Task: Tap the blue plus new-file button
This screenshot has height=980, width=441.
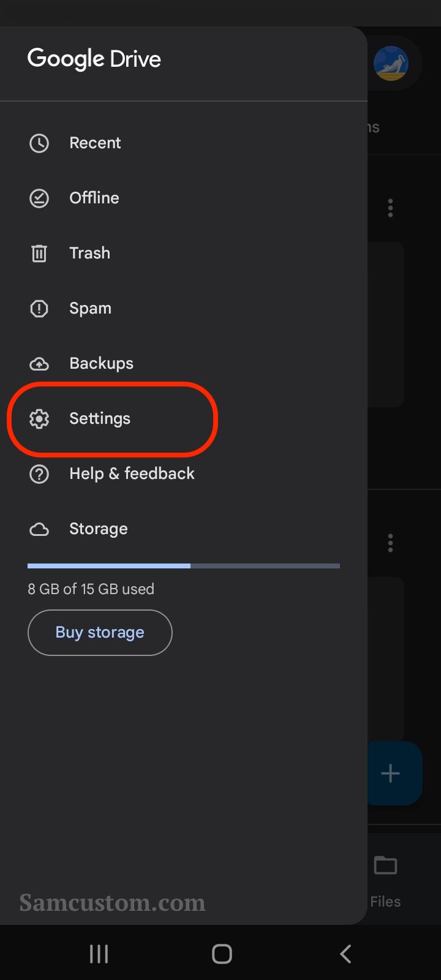Action: (x=394, y=773)
